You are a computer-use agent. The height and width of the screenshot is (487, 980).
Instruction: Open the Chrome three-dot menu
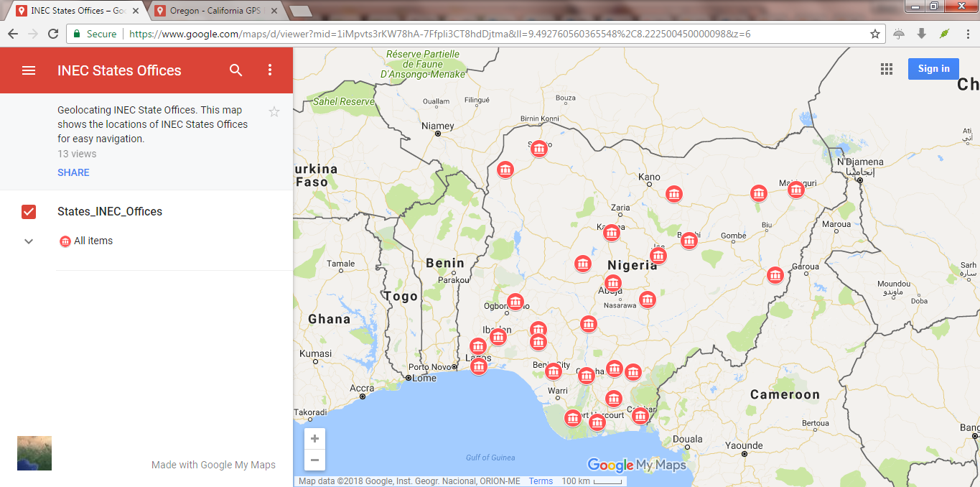click(967, 34)
